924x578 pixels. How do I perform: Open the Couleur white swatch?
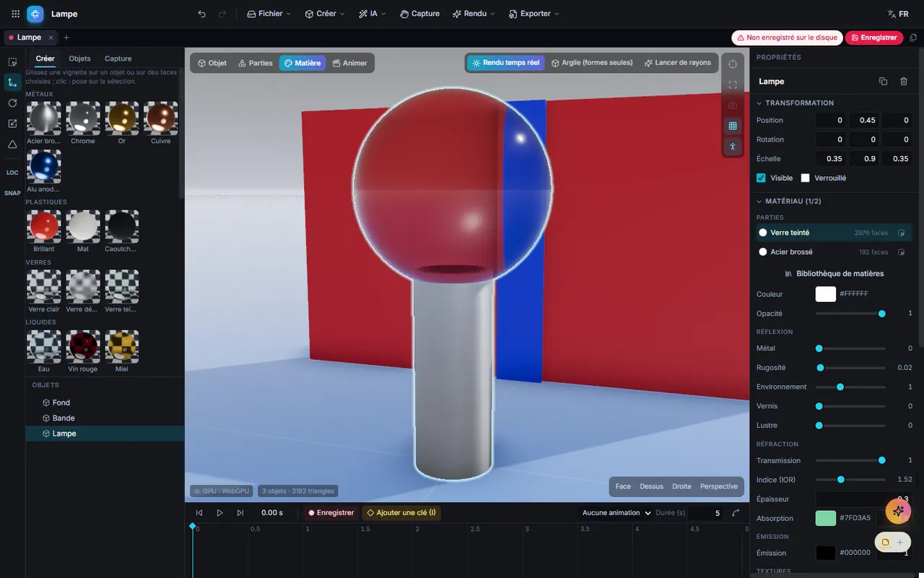(x=825, y=294)
